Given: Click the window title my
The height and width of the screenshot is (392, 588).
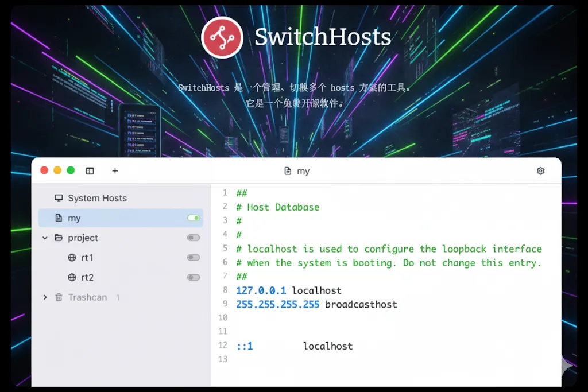Looking at the screenshot, I should (303, 171).
